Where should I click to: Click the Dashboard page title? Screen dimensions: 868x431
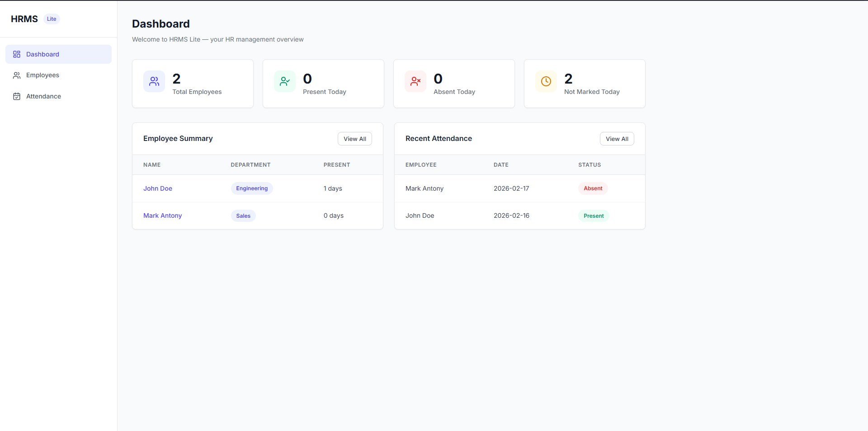point(161,24)
